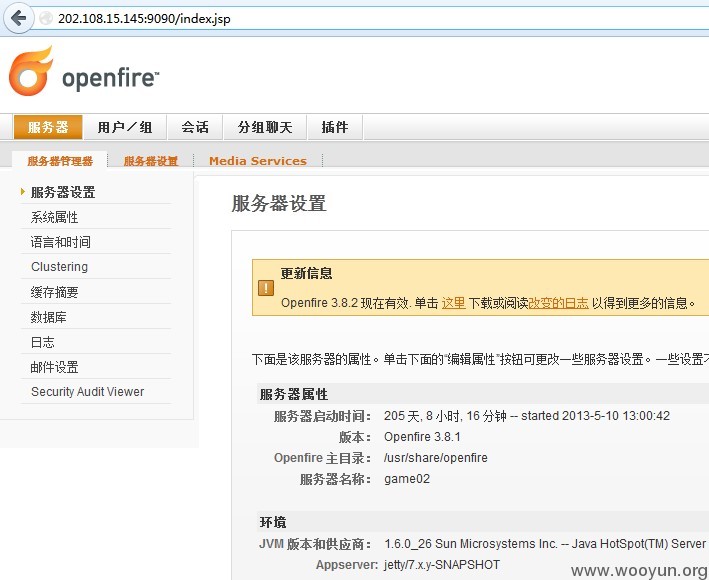The width and height of the screenshot is (709, 580).
Task: Click the version value 'Openfire 3.8.1'
Action: tap(422, 437)
